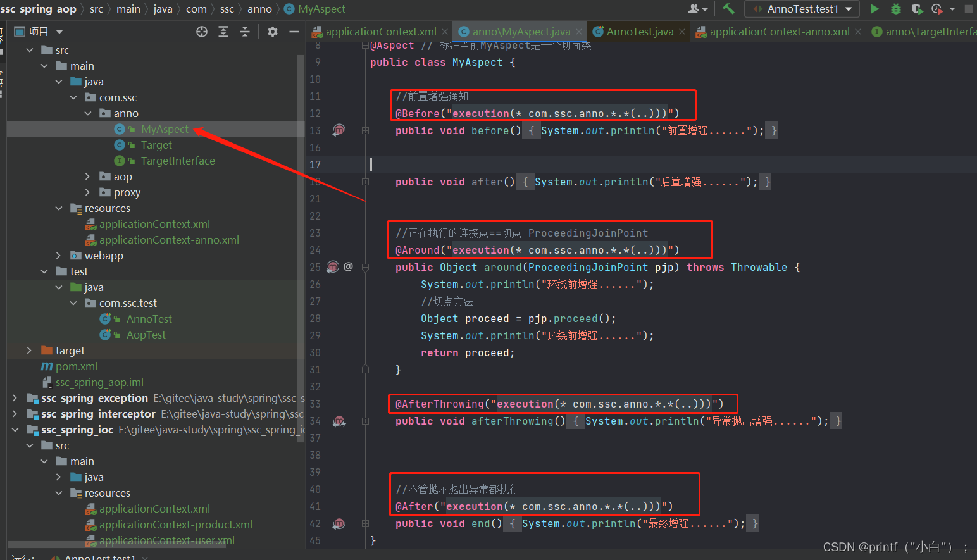The image size is (977, 560).
Task: Expand the folded afterThrowing() method on line 34
Action: [366, 421]
